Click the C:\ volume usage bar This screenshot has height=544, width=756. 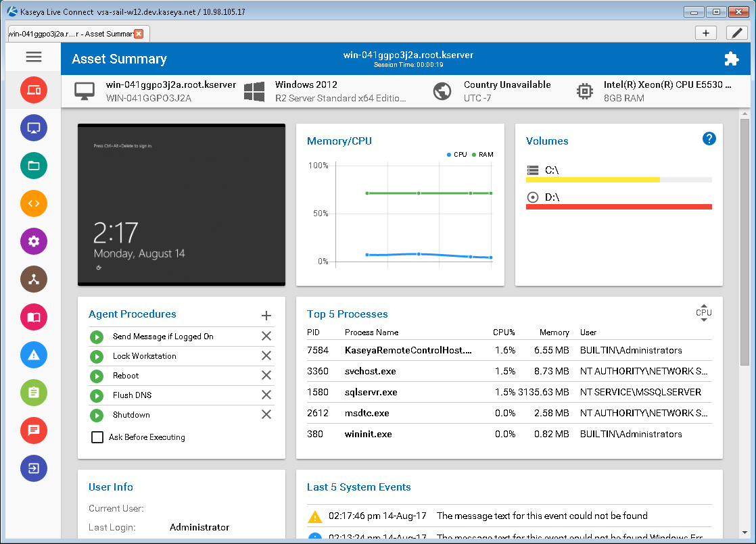pyautogui.click(x=619, y=180)
